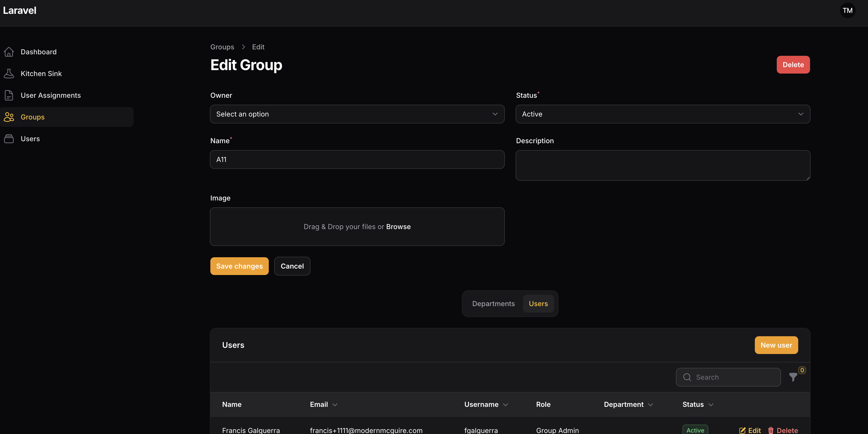Click the New user button
Screen dimensions: 868x434
coord(776,345)
